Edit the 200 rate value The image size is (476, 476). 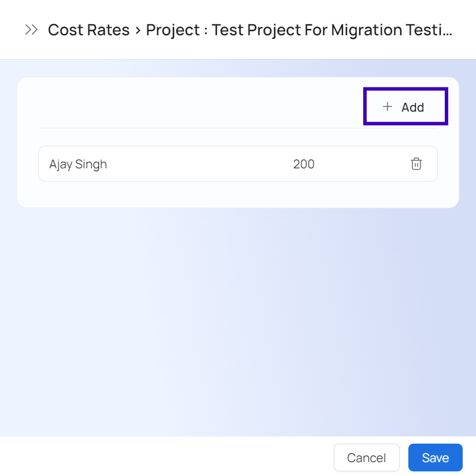(x=304, y=164)
